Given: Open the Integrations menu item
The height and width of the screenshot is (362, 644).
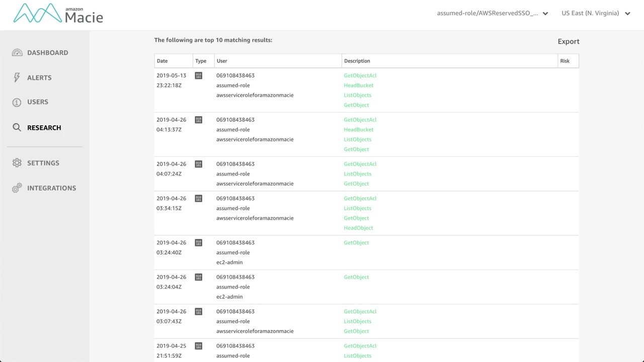Looking at the screenshot, I should coord(51,188).
